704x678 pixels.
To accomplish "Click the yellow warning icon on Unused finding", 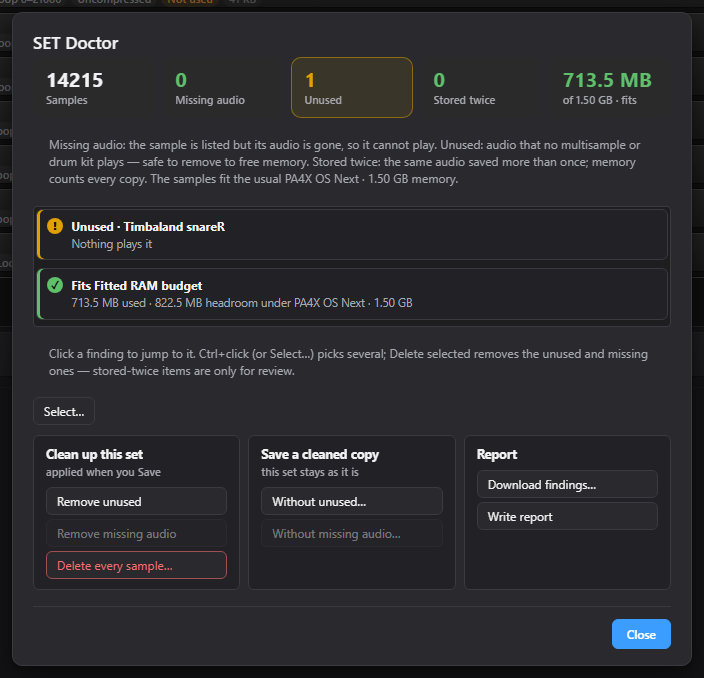I will pos(55,226).
